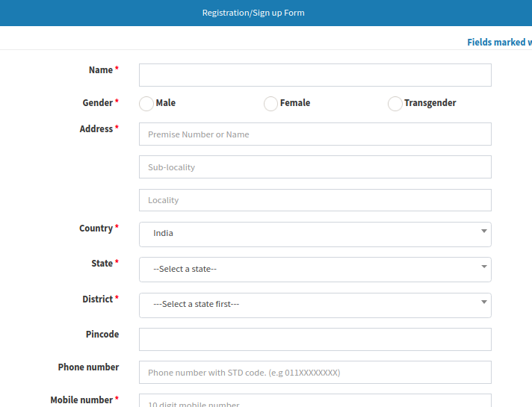Click the Address field label
The image size is (532, 407).
point(96,129)
